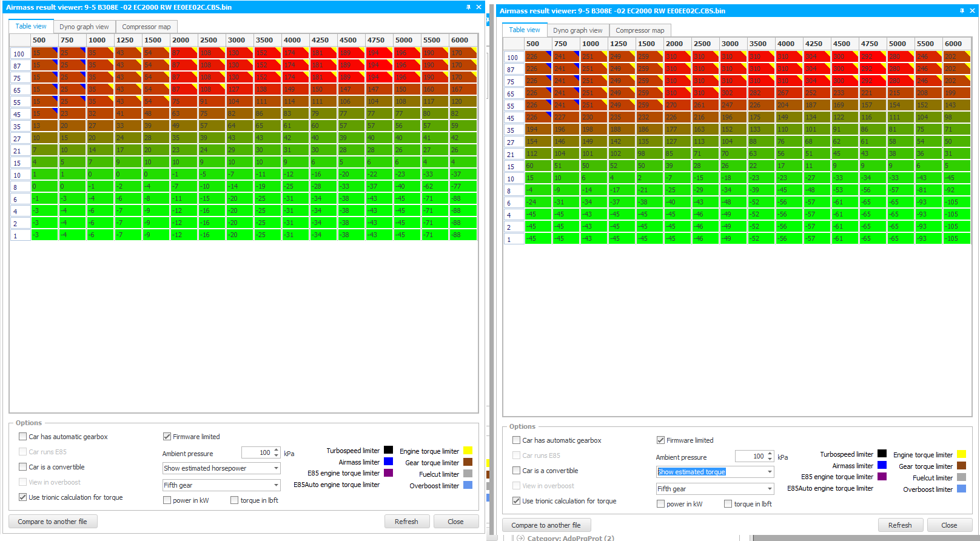
Task: Click Close button in left window
Action: coord(456,522)
